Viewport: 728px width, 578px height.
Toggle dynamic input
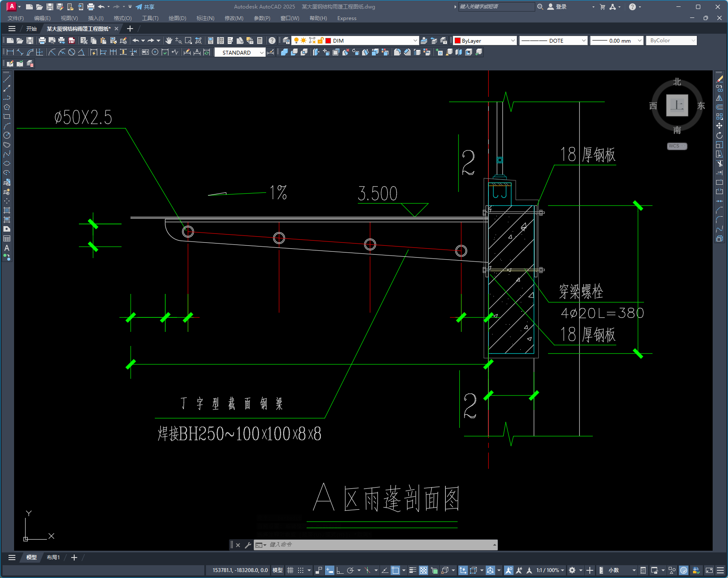330,570
